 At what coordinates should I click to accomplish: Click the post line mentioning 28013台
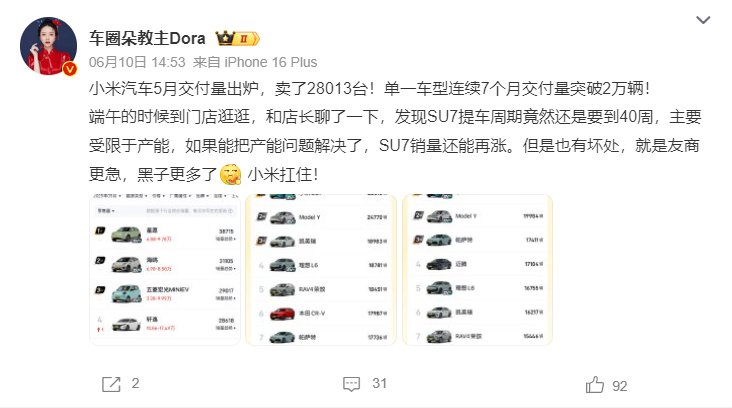pos(369,88)
